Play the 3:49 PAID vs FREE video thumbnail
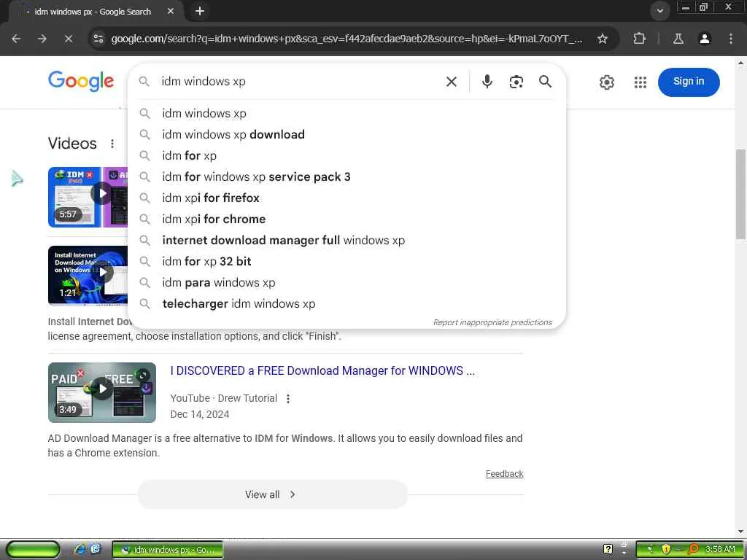 point(102,392)
